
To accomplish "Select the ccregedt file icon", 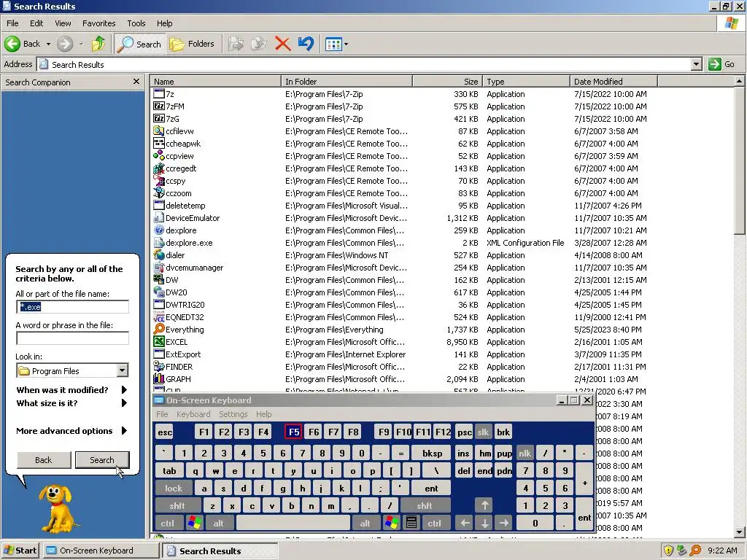I will 158,168.
